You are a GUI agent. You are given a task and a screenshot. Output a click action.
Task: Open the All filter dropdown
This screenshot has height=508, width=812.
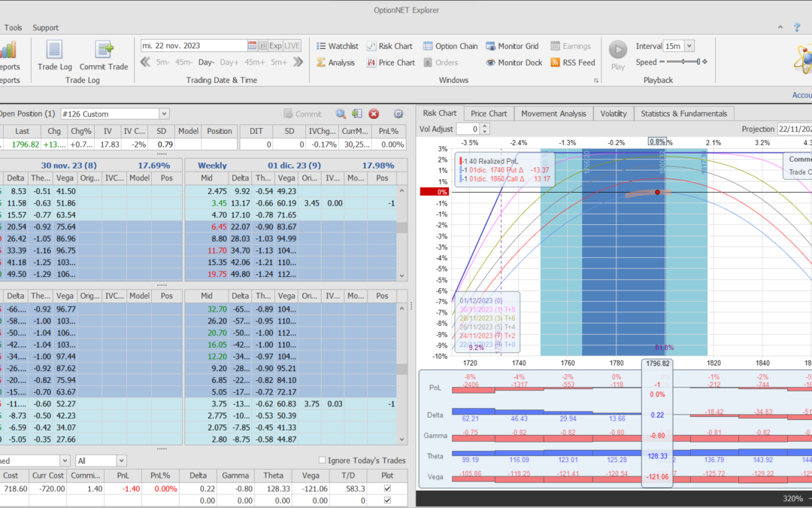[x=121, y=461]
